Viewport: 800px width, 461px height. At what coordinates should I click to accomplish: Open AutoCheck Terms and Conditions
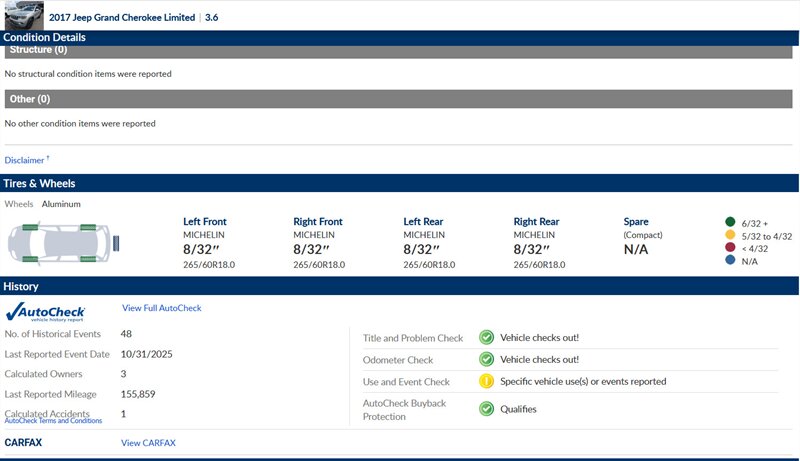click(x=53, y=421)
